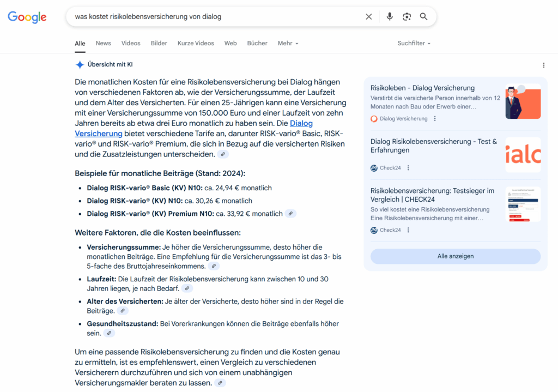Open 'Dialog Risikolebensversicherung - Test & Erfahrungen' source

pyautogui.click(x=433, y=146)
